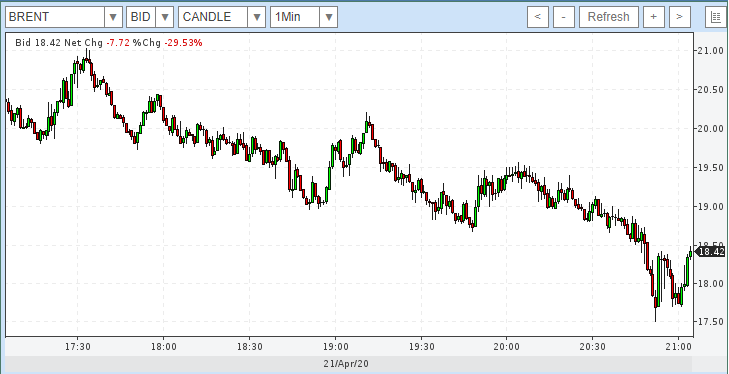This screenshot has height=374, width=729.
Task: Click the 19.50 price axis label
Action: coord(711,167)
